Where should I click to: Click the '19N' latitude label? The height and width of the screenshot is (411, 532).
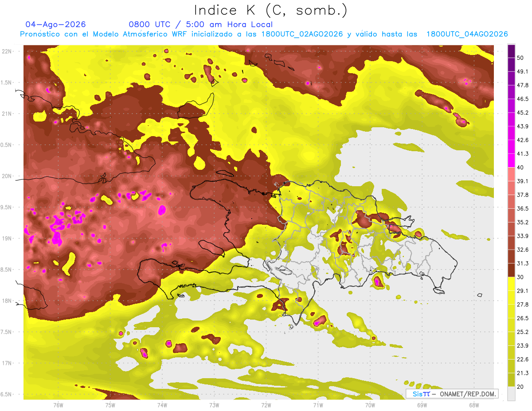pyautogui.click(x=8, y=239)
